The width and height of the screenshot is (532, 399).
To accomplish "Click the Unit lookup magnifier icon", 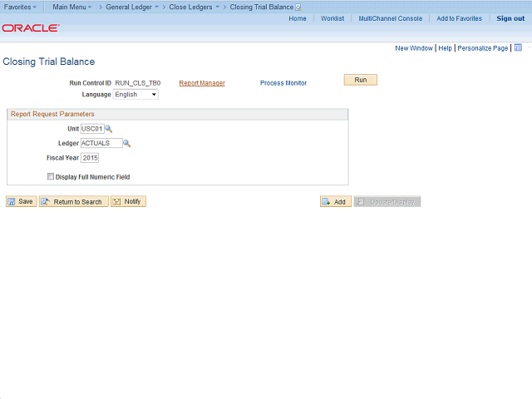I will (109, 129).
